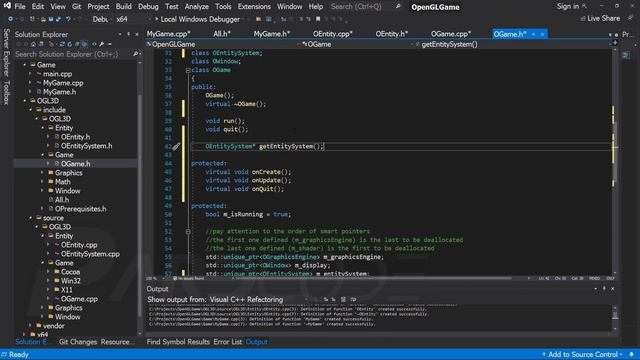The width and height of the screenshot is (640, 360).
Task: Open the Build menu
Action: pos(123,7)
